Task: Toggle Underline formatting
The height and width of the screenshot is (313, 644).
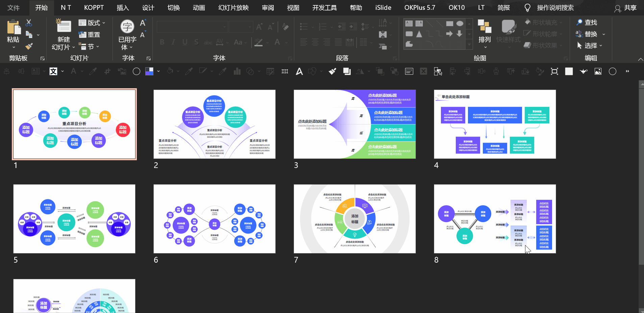Action: pos(185,42)
